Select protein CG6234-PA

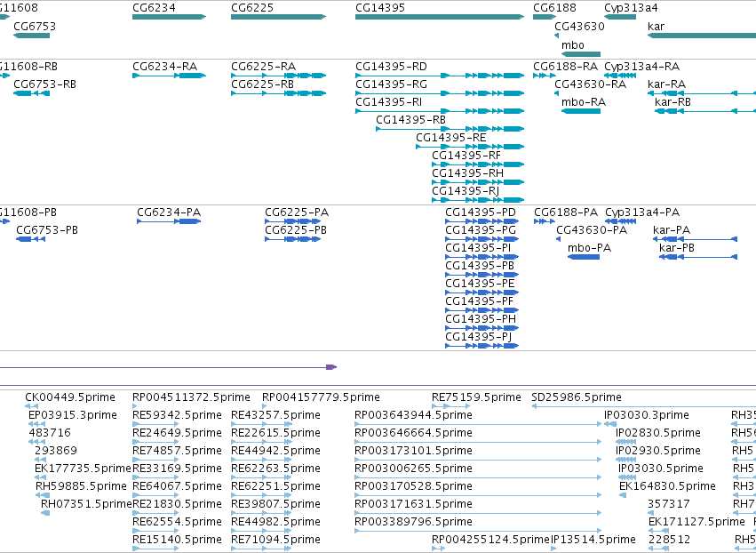point(169,212)
